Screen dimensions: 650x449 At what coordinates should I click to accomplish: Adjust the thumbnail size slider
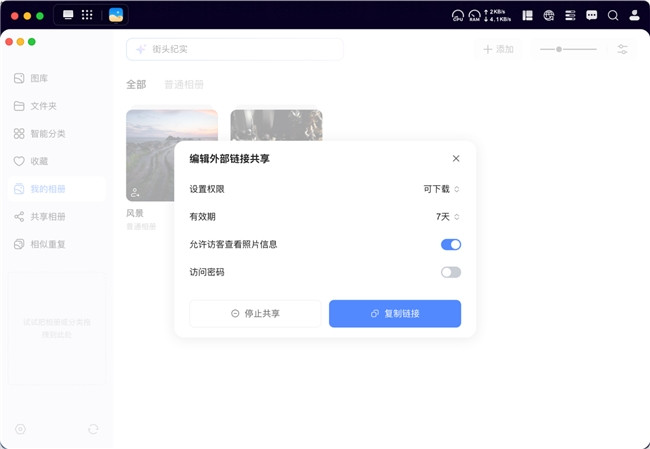[568, 49]
